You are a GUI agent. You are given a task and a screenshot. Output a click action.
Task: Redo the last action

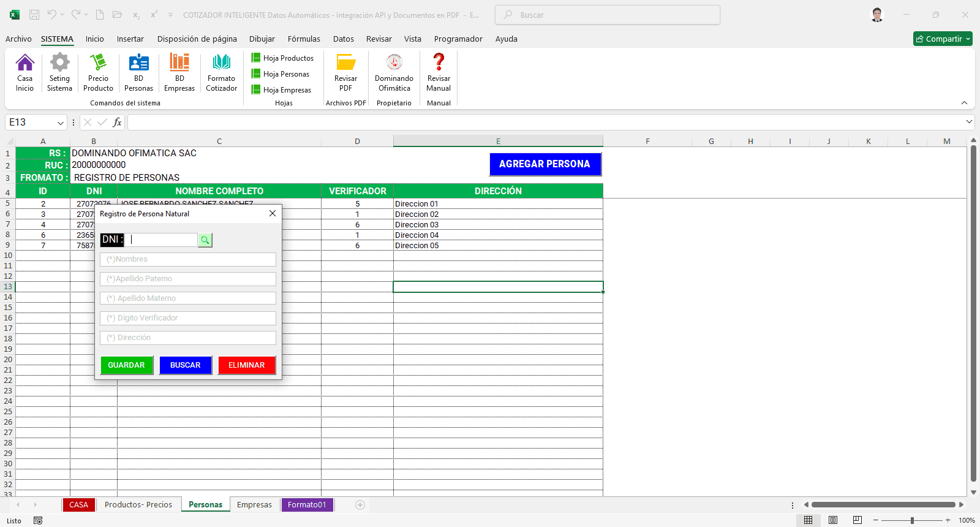pos(76,15)
